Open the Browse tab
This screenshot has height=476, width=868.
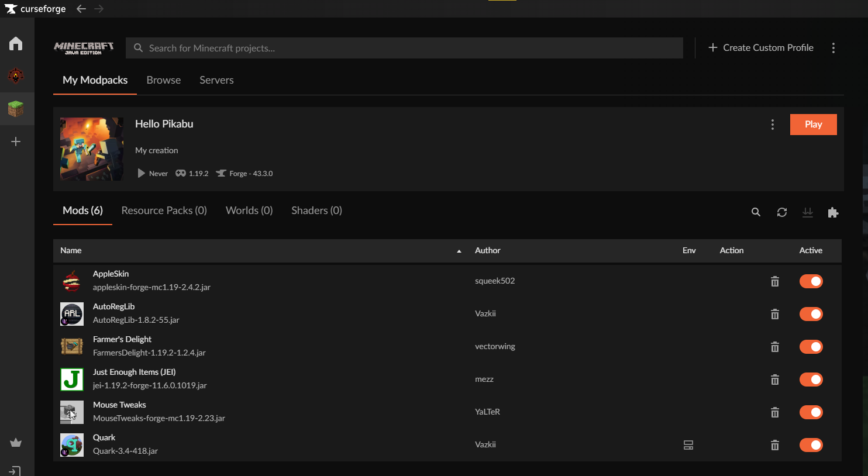(x=164, y=80)
